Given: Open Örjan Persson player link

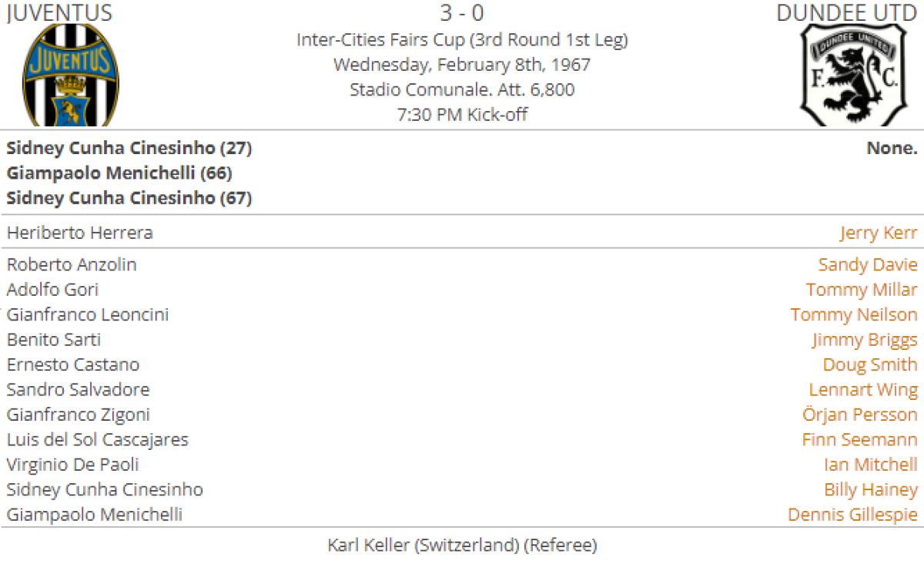Looking at the screenshot, I should click(x=859, y=415).
